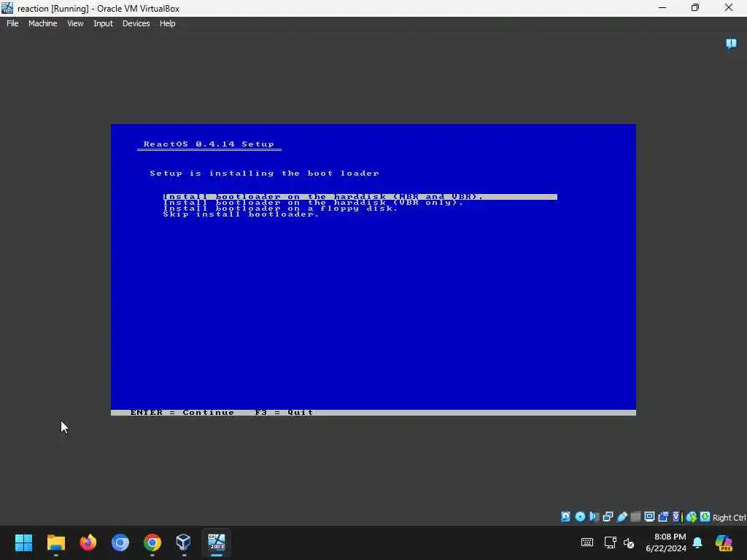The height and width of the screenshot is (560, 747).
Task: Launch Chromium from taskbar
Action: [x=120, y=542]
